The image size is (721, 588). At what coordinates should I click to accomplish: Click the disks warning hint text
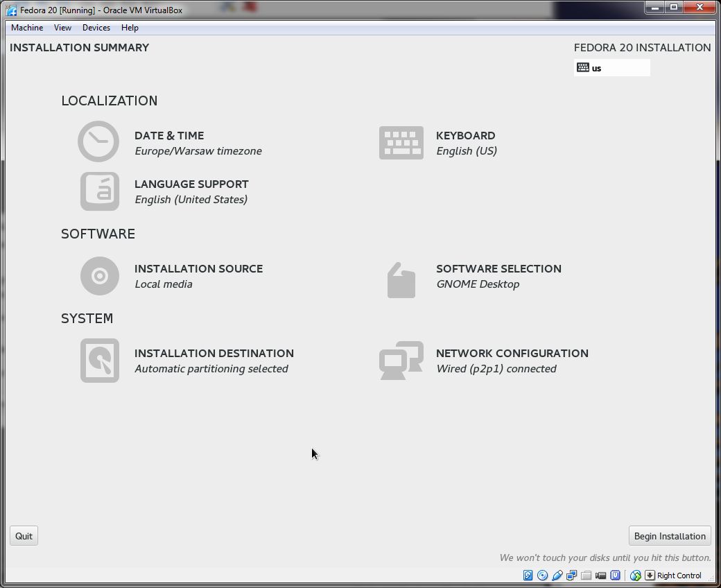point(605,557)
